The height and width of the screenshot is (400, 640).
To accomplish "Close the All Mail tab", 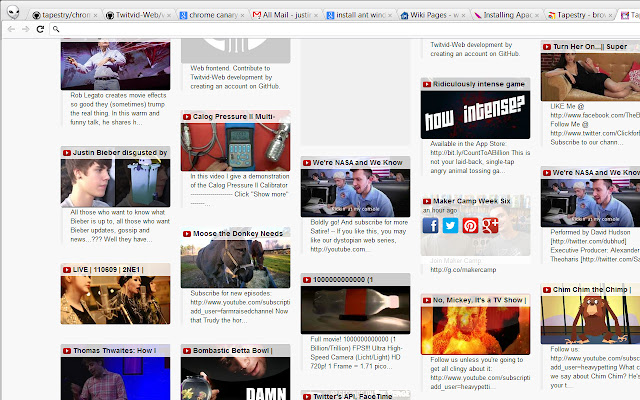I will pos(316,15).
